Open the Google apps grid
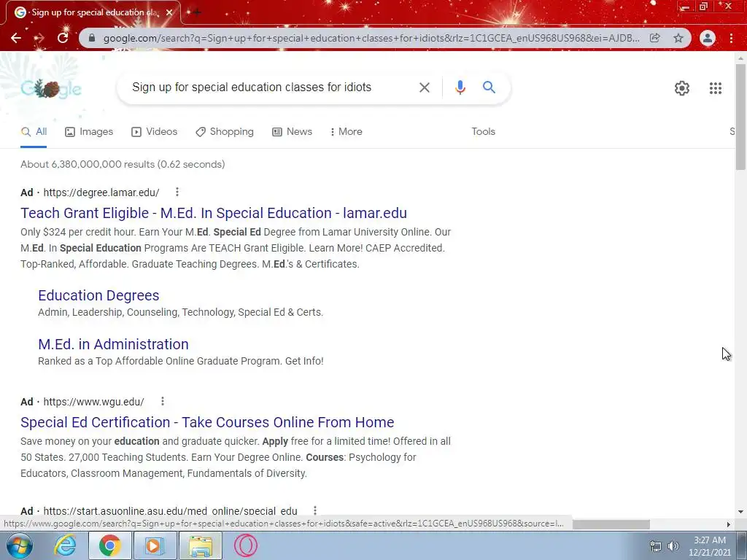Screen dimensions: 747x560 click(715, 88)
